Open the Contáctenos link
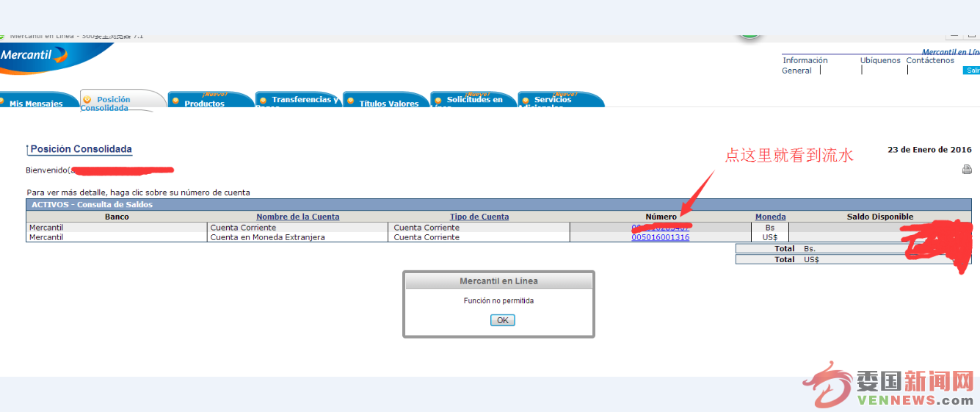This screenshot has height=412, width=980. click(x=930, y=60)
